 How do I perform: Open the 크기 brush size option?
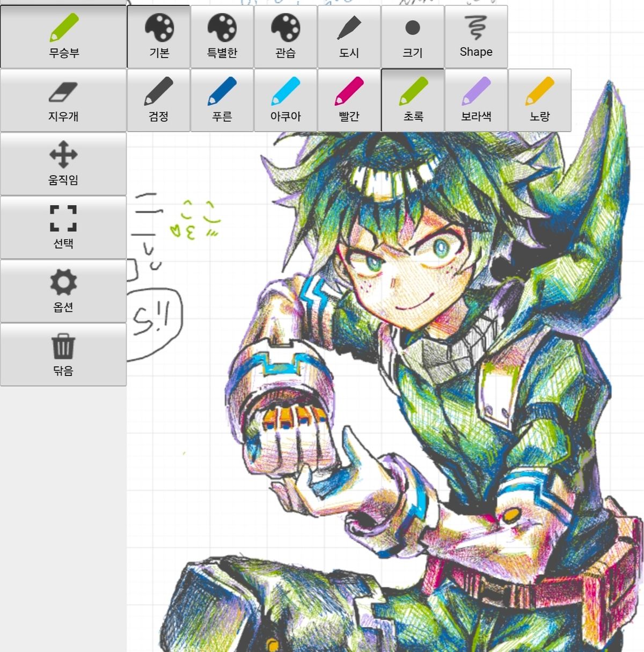(413, 37)
